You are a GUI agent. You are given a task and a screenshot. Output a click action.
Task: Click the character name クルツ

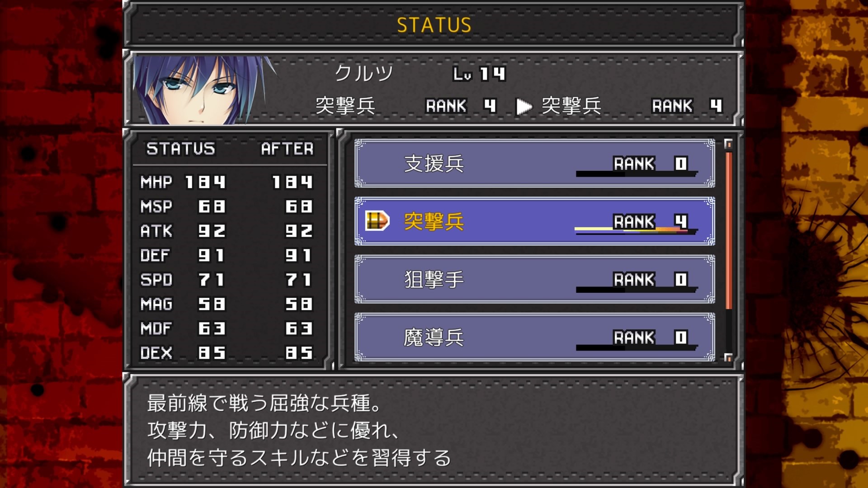click(x=364, y=73)
